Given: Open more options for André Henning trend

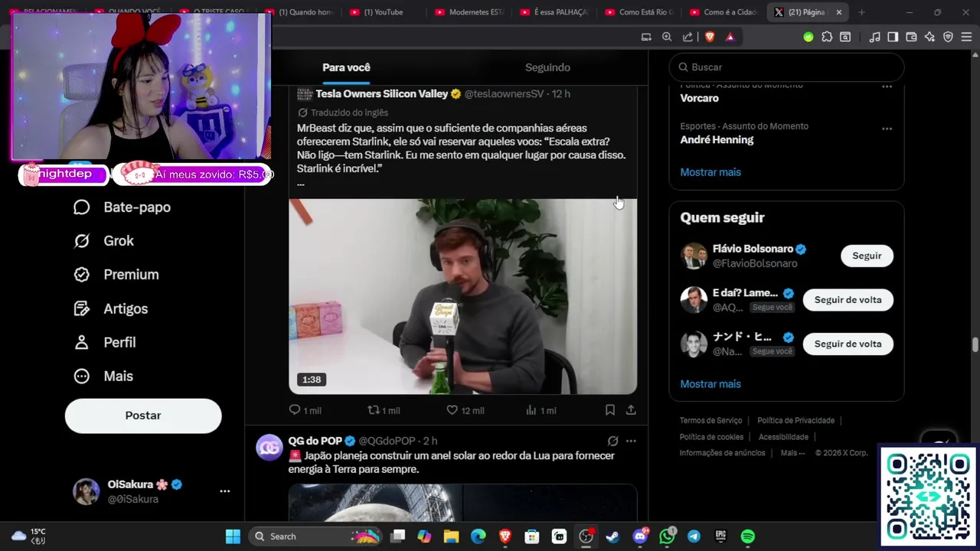Looking at the screenshot, I should tap(887, 128).
